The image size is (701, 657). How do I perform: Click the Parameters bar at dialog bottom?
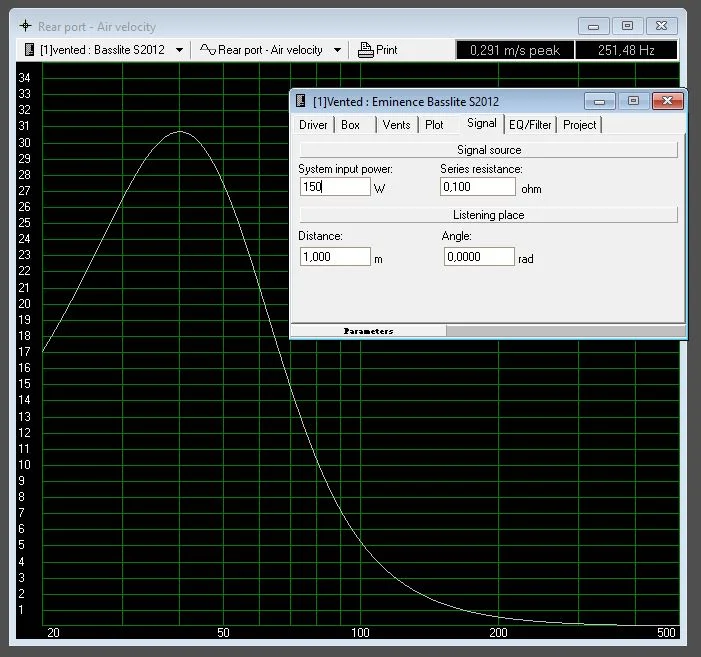tap(368, 330)
